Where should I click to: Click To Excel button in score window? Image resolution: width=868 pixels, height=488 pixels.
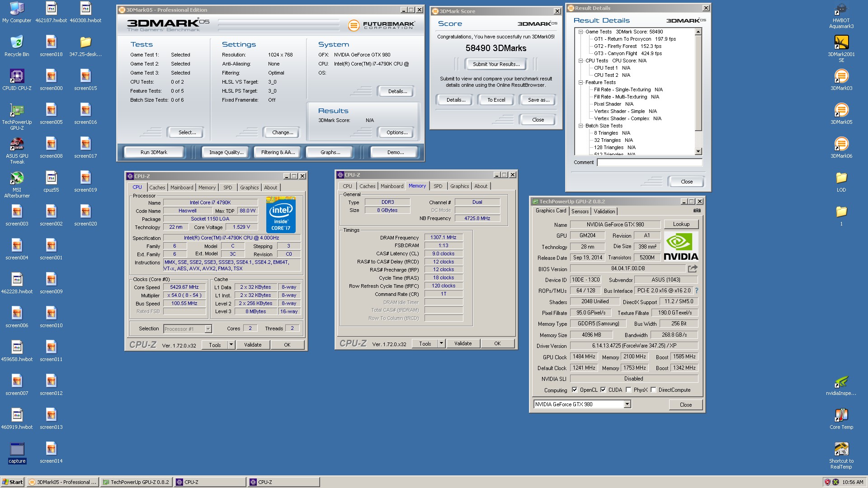(496, 100)
